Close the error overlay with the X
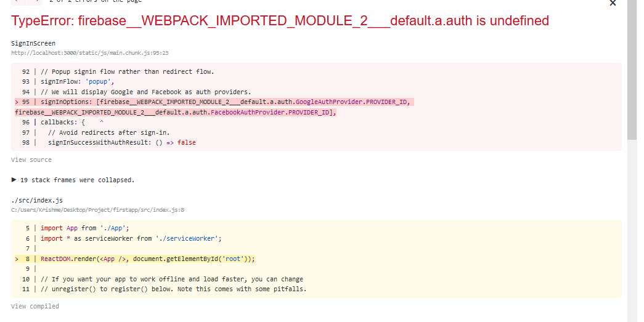Viewport: 644px width, 322px height. tap(613, 3)
